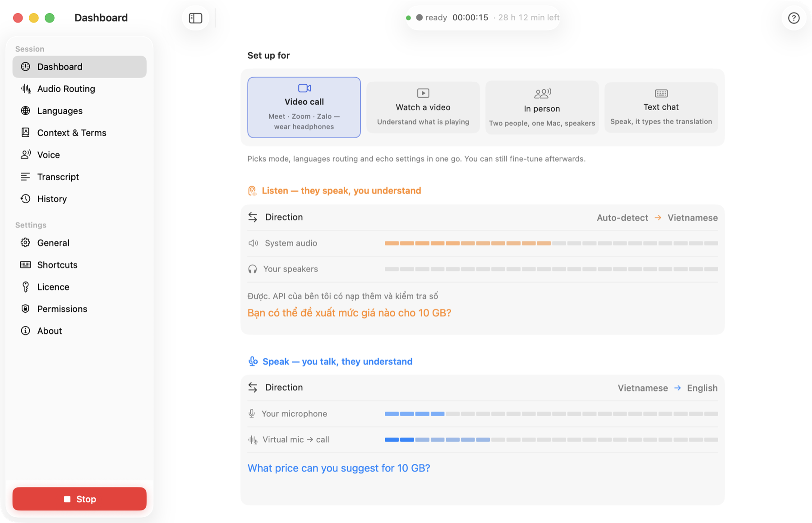This screenshot has width=812, height=523.
Task: Open Context & Terms page
Action: point(79,133)
